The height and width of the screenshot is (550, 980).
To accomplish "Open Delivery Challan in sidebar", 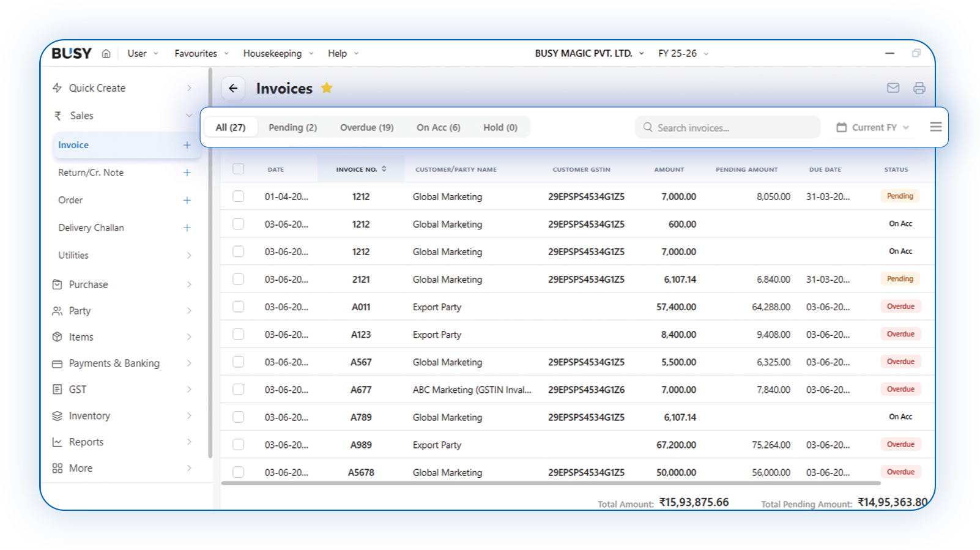I will [91, 228].
